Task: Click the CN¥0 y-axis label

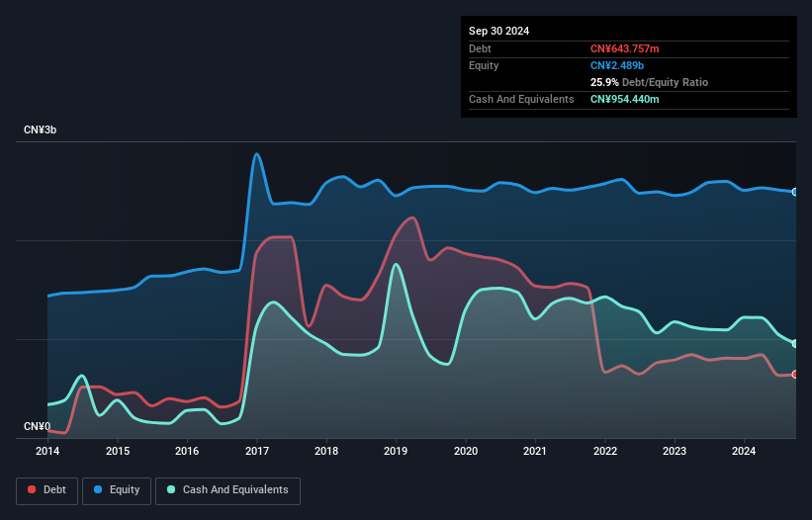Action: click(37, 426)
